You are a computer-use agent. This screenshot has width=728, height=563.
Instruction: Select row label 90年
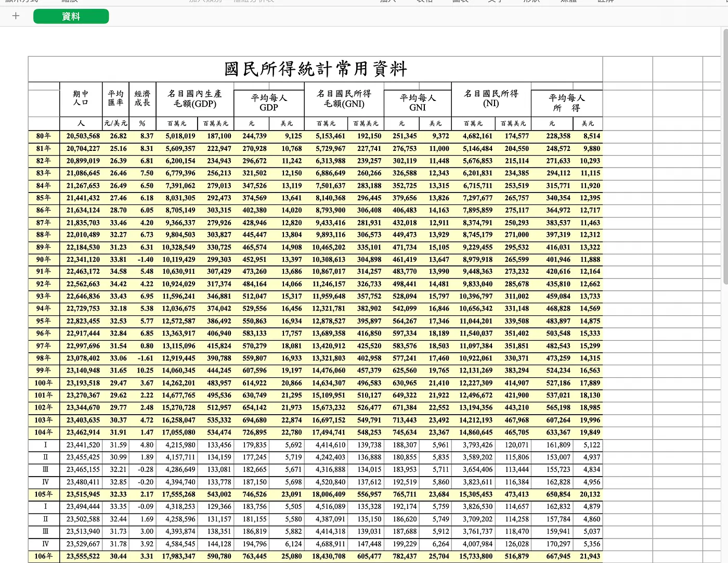point(44,260)
